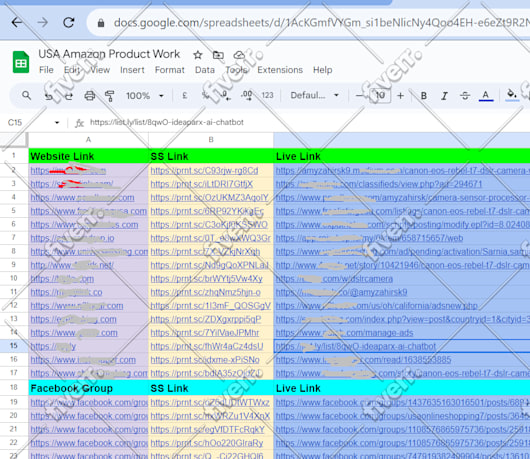Select column B header
The width and height of the screenshot is (530, 459).
211,140
